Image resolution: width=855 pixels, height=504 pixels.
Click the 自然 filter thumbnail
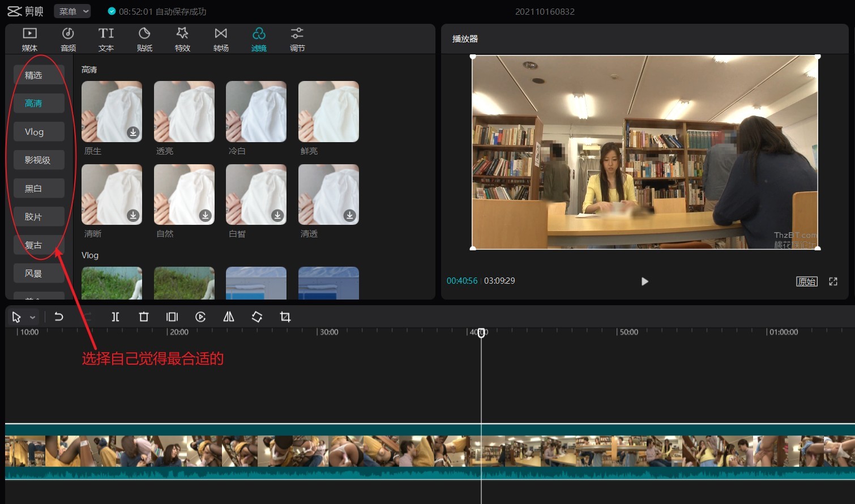[184, 194]
